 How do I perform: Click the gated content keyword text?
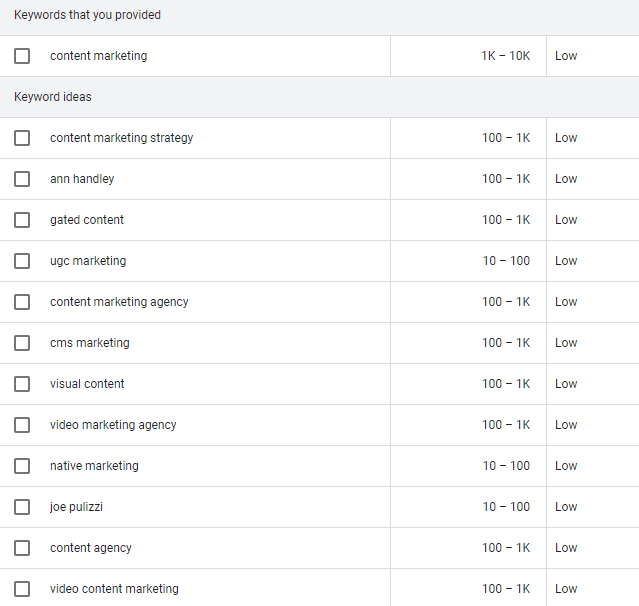click(x=87, y=220)
